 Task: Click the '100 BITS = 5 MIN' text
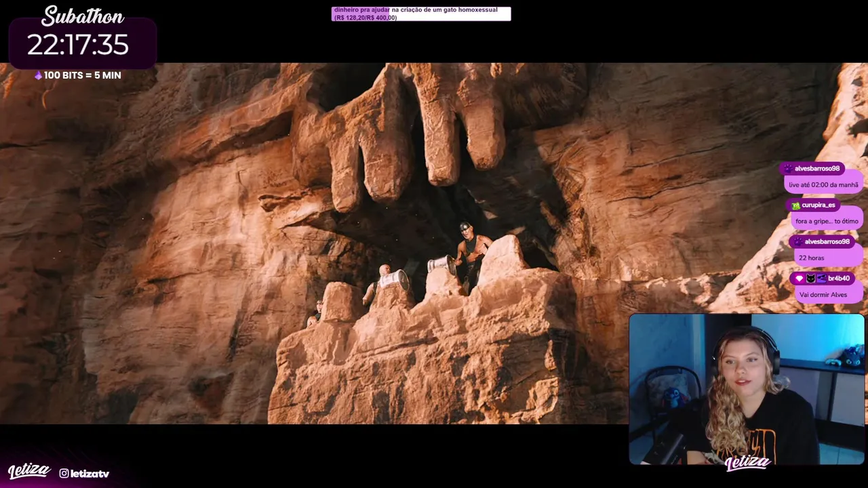click(82, 75)
